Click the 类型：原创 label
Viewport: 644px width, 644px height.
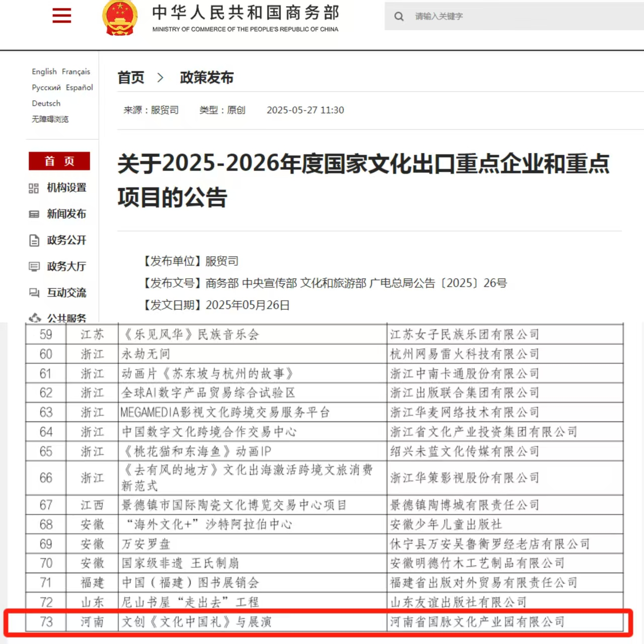[x=222, y=110]
